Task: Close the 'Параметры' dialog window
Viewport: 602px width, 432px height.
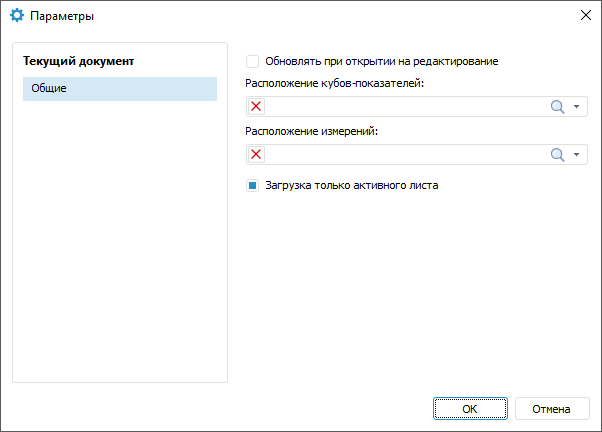Action: [x=585, y=16]
